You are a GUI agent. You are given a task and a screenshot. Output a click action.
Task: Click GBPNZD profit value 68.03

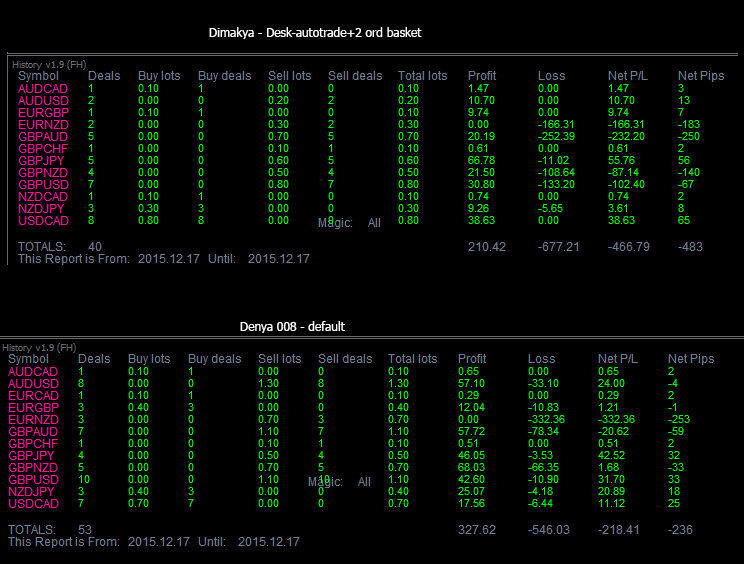click(x=471, y=468)
